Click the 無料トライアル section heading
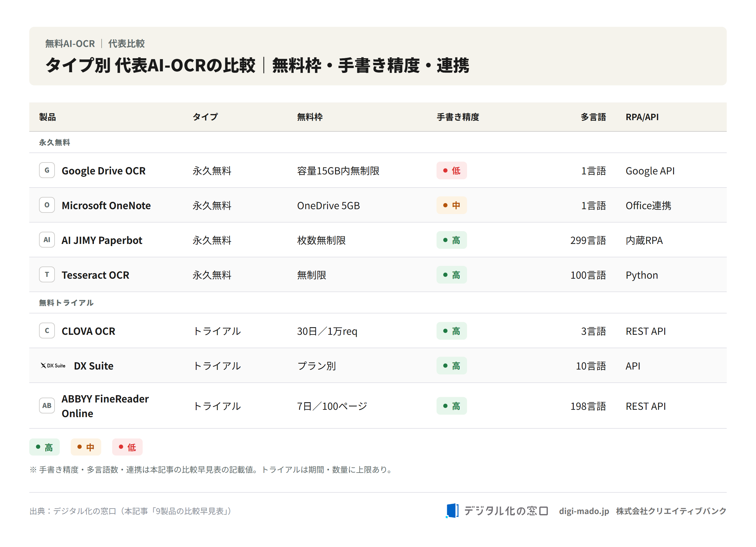 [x=66, y=303]
